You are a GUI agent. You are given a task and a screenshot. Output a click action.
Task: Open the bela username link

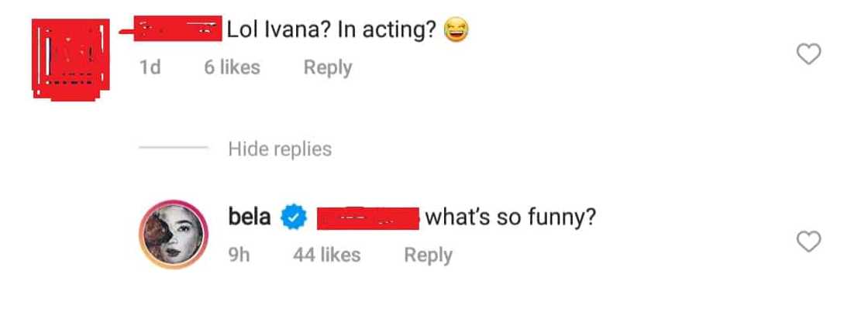tap(250, 218)
